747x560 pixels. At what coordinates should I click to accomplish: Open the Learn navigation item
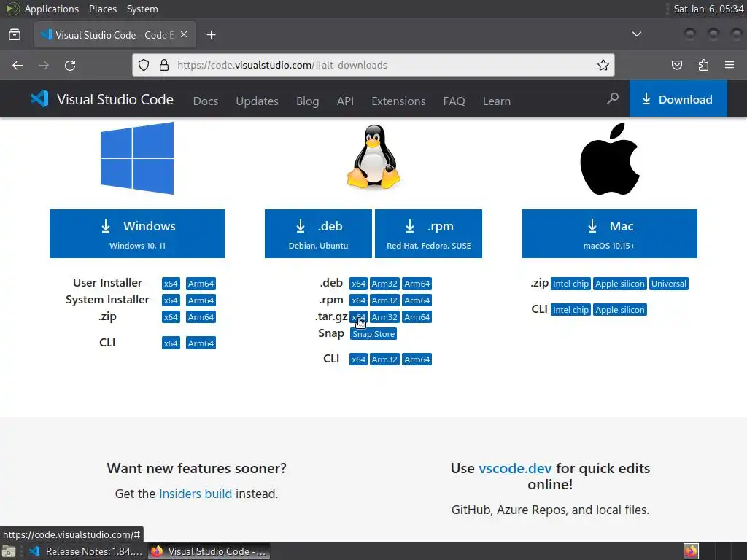point(496,101)
